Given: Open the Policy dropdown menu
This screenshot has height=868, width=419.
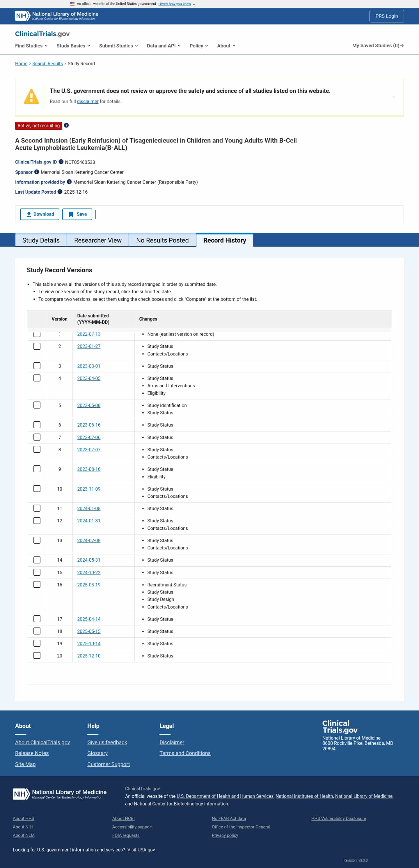Looking at the screenshot, I should [x=199, y=46].
